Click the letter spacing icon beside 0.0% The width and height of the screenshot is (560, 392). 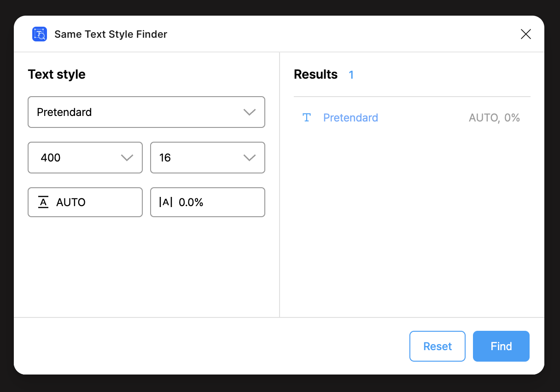click(166, 202)
